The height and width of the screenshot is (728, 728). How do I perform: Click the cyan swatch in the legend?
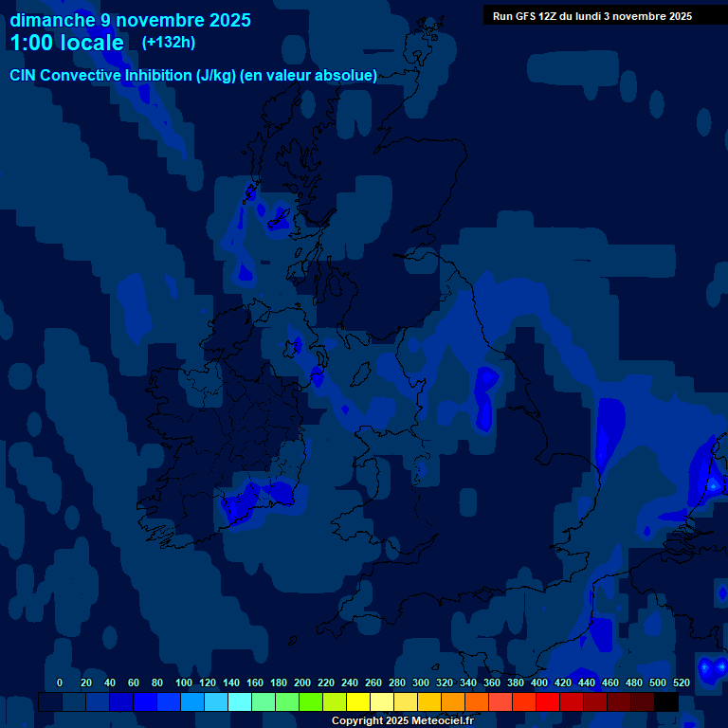240,701
